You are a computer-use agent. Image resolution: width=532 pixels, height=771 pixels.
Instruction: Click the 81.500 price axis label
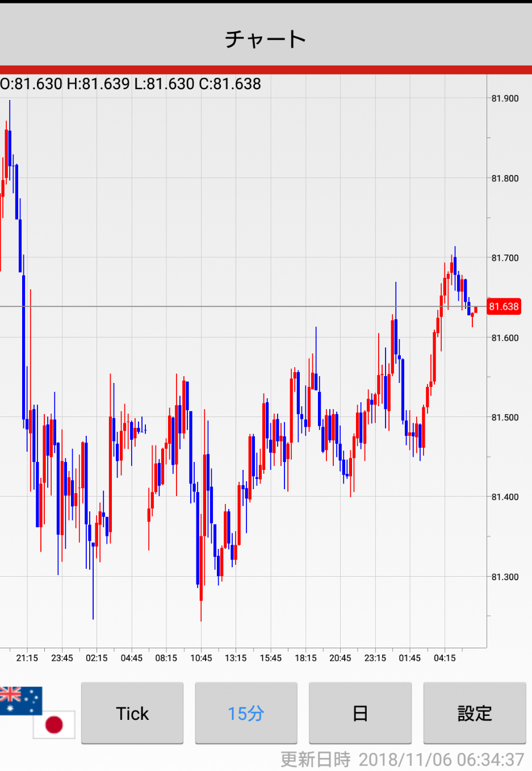pyautogui.click(x=505, y=418)
